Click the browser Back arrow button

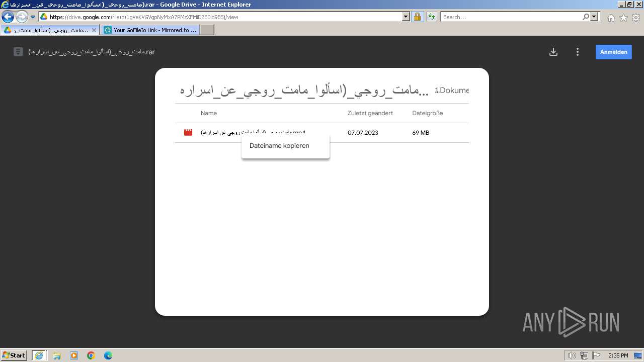tap(8, 17)
